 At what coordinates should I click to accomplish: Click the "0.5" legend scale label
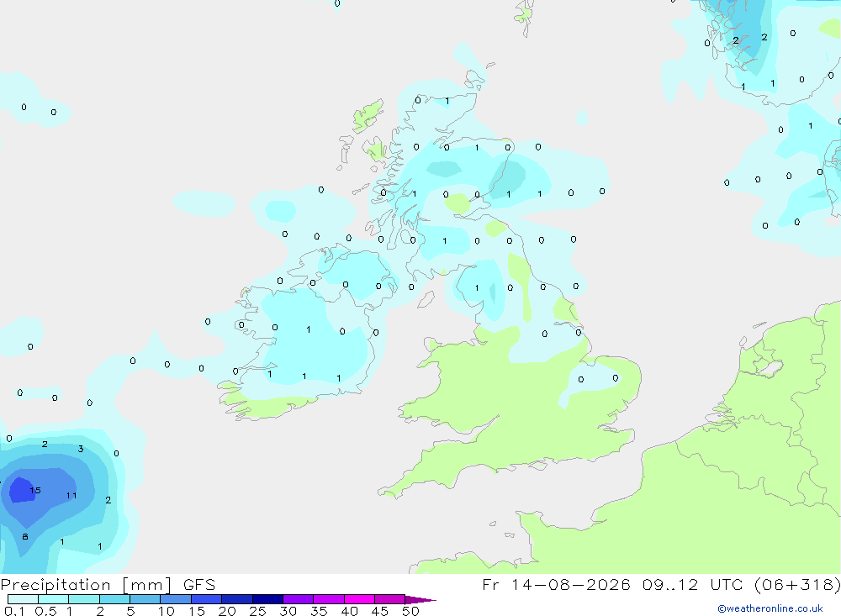pos(45,611)
